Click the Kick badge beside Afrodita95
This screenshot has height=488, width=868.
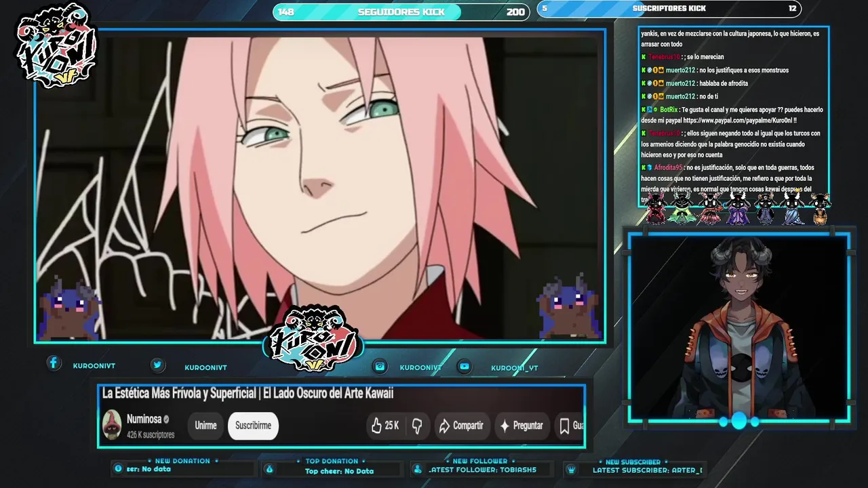[644, 167]
